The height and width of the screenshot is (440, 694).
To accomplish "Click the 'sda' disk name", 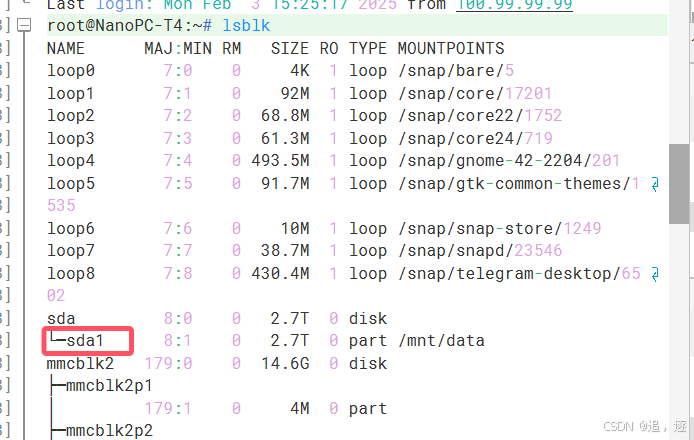I will click(x=61, y=319).
